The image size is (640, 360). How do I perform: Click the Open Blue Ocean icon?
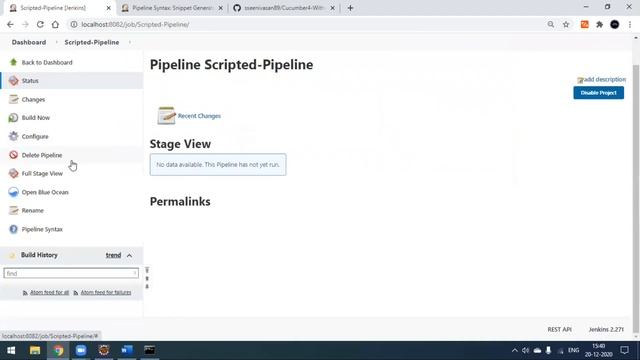13,192
